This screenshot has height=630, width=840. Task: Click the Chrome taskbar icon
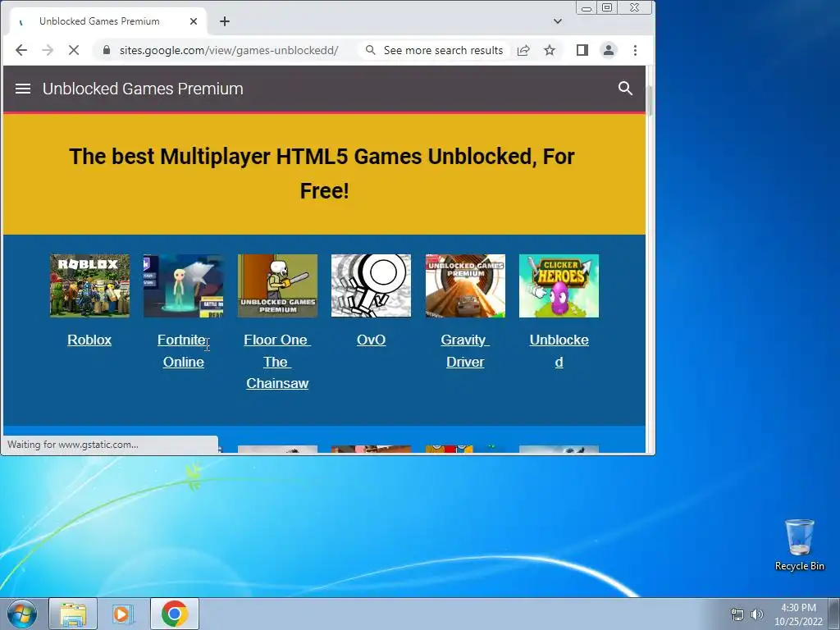pos(175,614)
